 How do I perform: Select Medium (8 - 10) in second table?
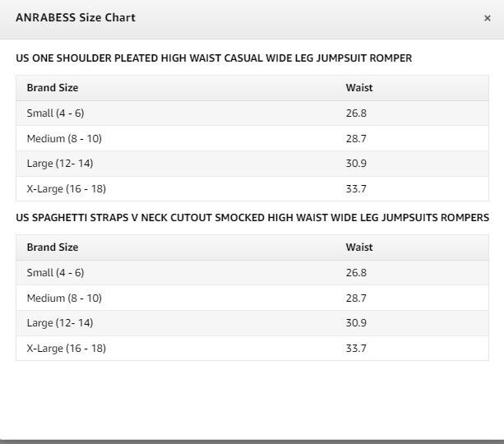pos(64,298)
